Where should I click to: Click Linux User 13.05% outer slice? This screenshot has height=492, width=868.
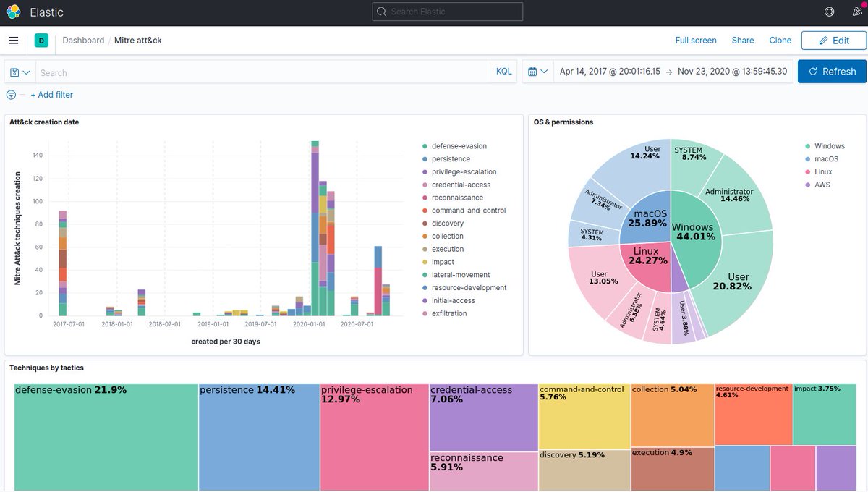click(x=599, y=279)
